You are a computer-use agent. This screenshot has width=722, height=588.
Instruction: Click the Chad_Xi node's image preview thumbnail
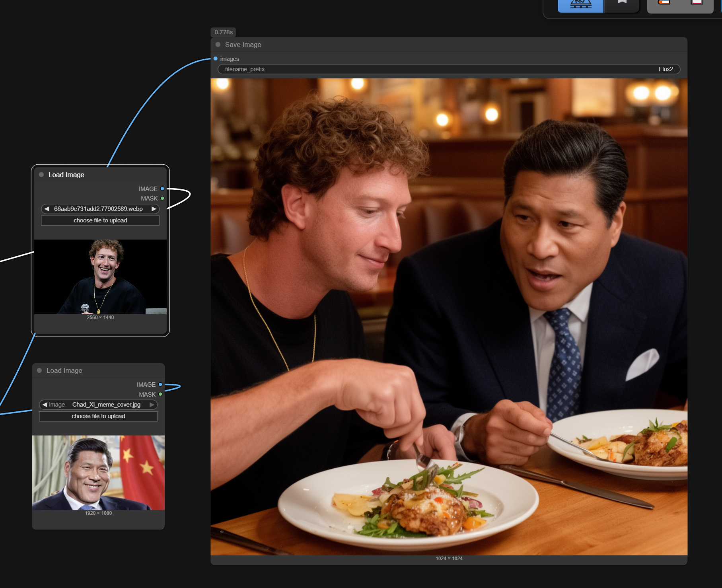coord(98,473)
